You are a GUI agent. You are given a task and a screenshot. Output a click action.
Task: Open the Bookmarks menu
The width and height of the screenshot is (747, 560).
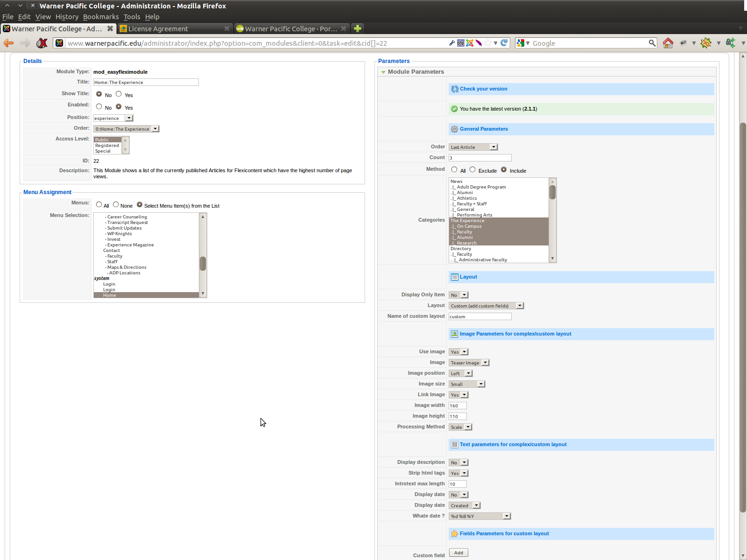coord(101,17)
